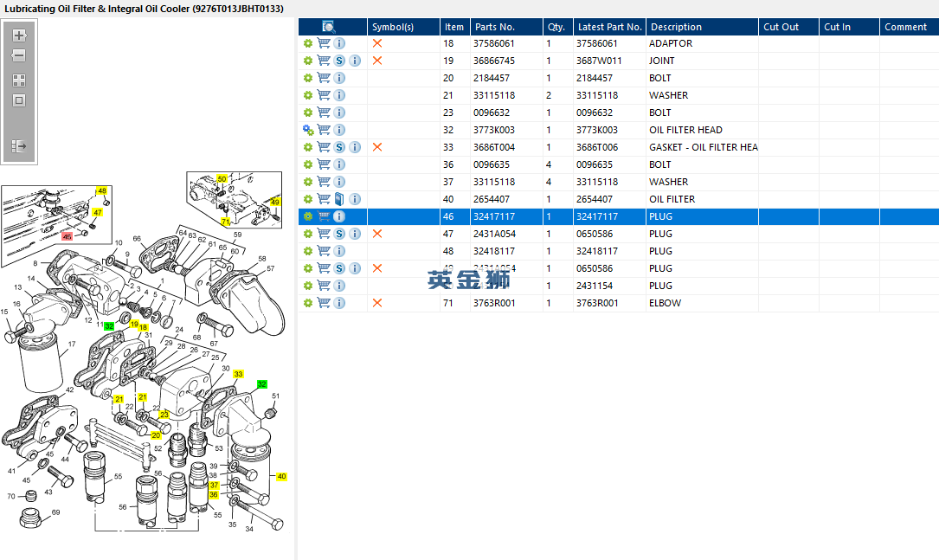The width and height of the screenshot is (939, 560).
Task: Select yellow callout 33 in the diagram
Action: 238,374
